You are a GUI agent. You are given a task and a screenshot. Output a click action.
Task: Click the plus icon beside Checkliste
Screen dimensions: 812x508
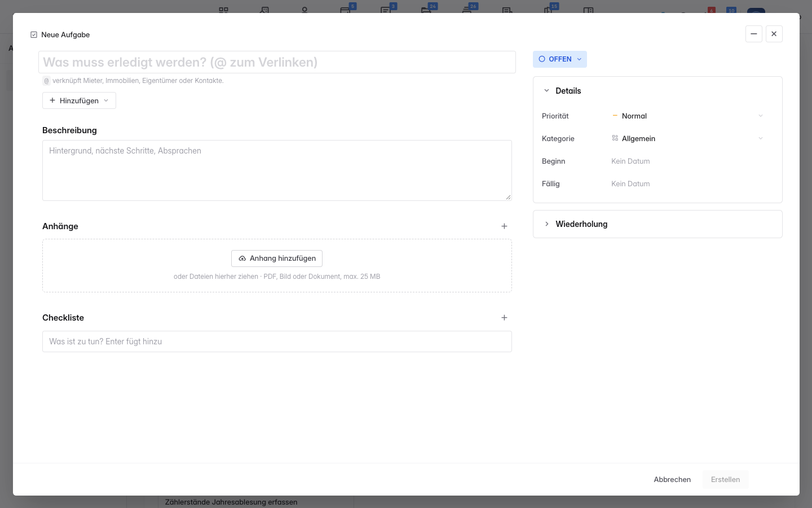pos(504,318)
